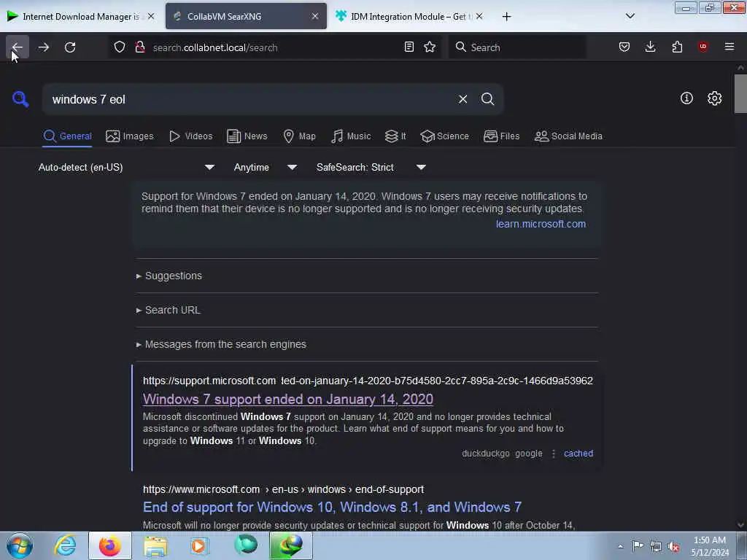Open the Downloads panel

[x=650, y=47]
